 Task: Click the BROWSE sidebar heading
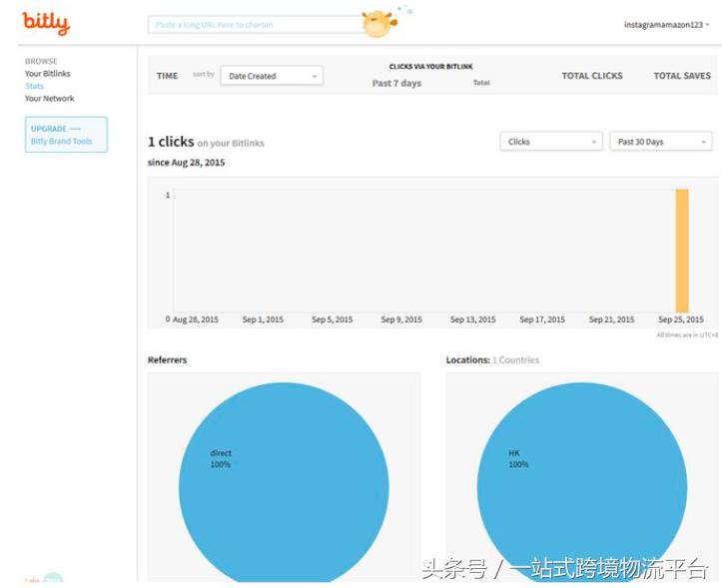point(41,61)
